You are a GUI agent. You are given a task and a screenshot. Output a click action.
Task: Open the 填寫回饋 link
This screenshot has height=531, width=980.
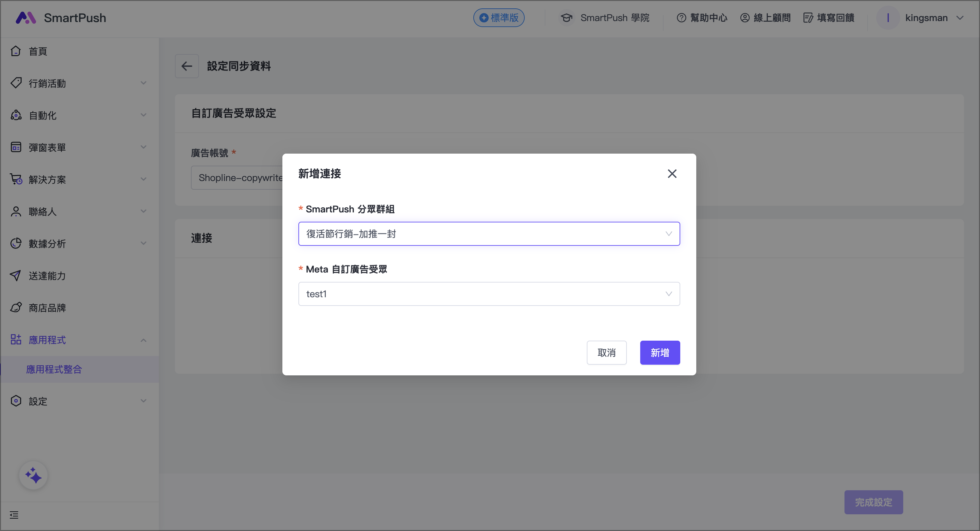835,17
